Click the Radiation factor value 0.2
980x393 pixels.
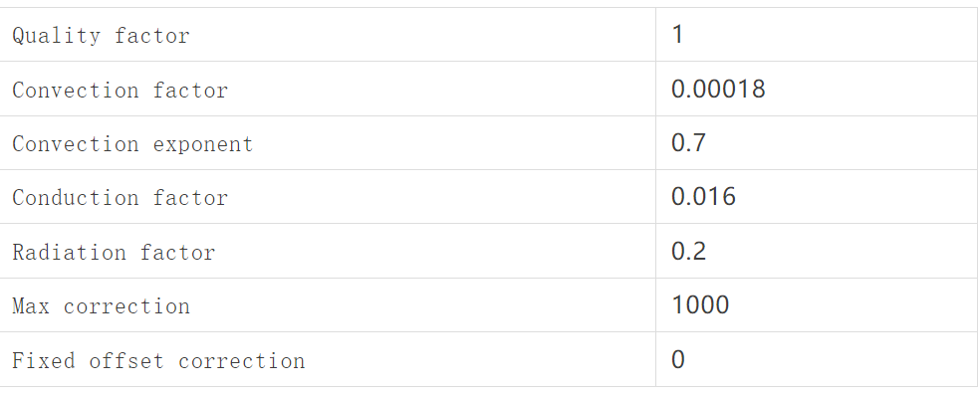(x=689, y=251)
